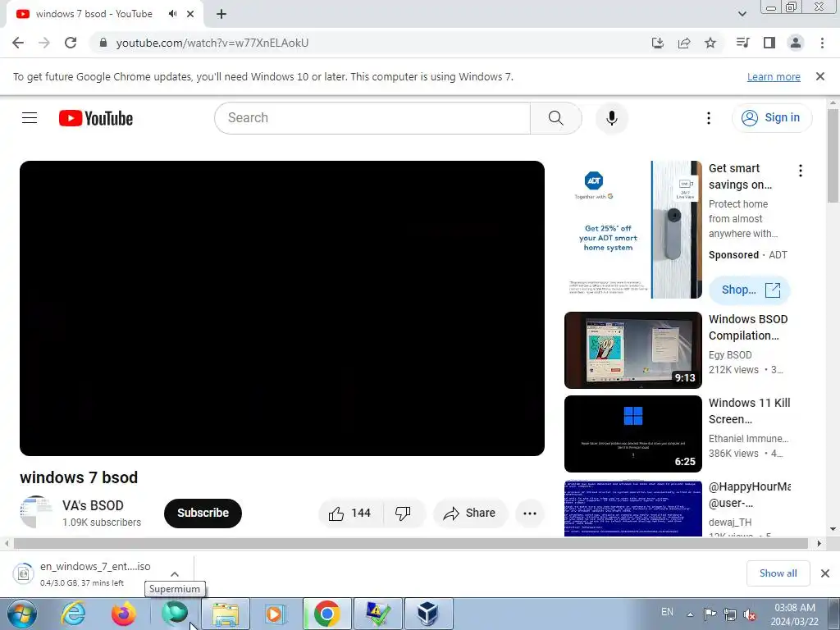Open Windows Media Player taskbar icon
This screenshot has width=840, height=630.
tap(276, 614)
